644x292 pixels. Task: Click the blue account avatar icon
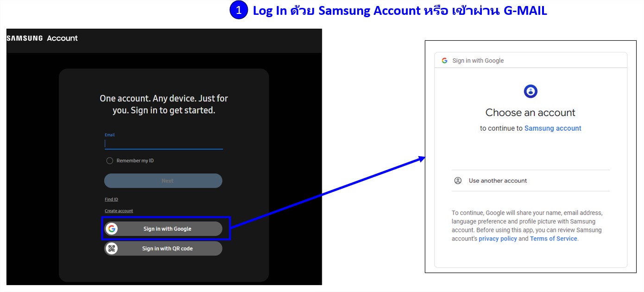click(530, 91)
